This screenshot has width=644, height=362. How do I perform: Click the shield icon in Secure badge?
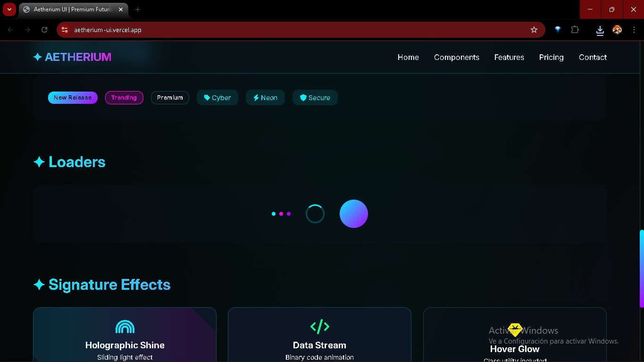(303, 98)
